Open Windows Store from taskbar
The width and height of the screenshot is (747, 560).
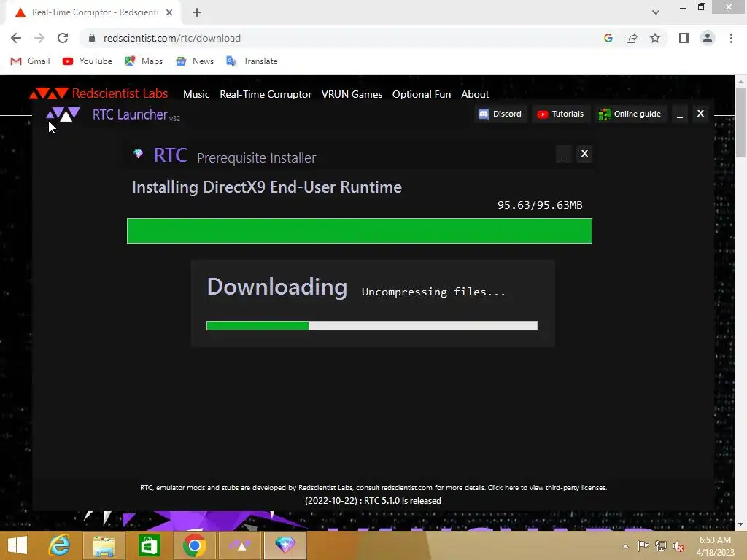pos(149,545)
